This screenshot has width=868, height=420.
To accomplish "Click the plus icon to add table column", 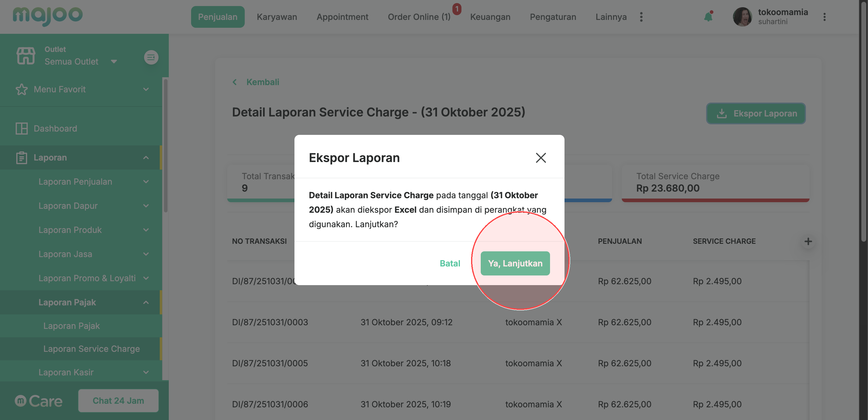I will click(808, 242).
